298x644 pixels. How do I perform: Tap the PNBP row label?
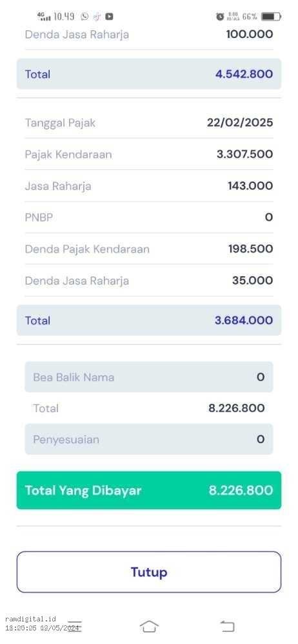pos(39,218)
